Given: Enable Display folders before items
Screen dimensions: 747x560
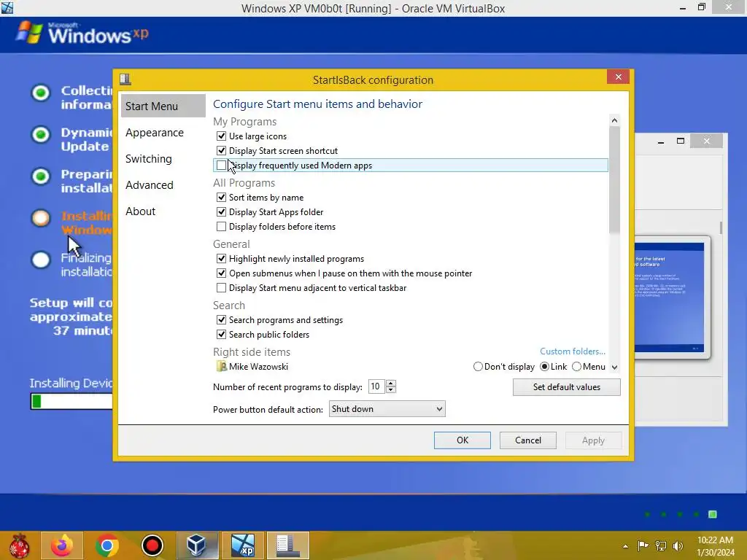Looking at the screenshot, I should [221, 226].
